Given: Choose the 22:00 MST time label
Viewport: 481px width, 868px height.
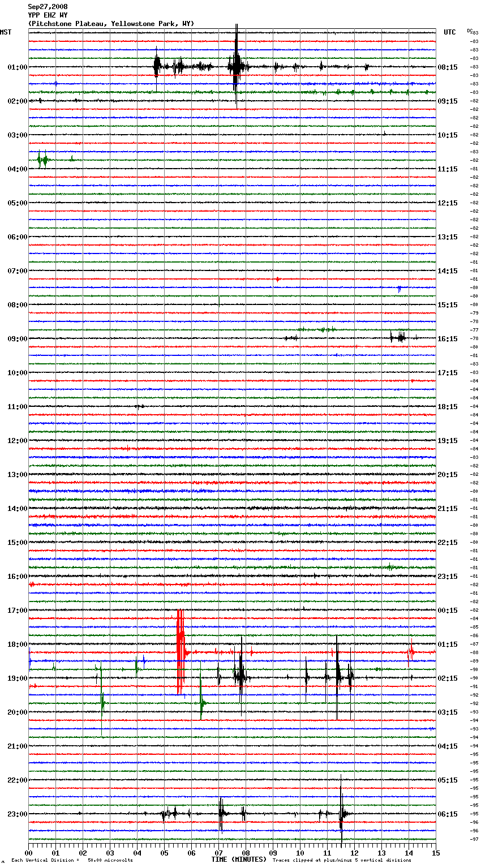Looking at the screenshot, I should coord(18,780).
